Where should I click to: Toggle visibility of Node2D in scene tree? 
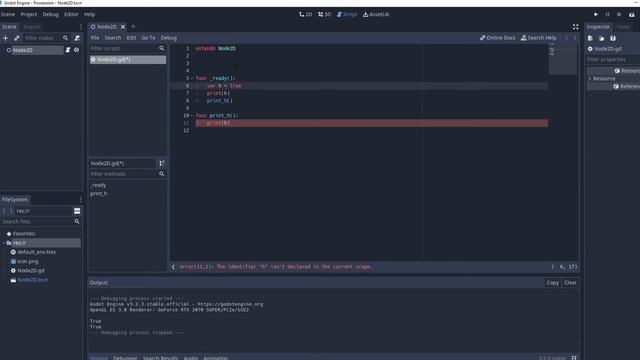76,50
